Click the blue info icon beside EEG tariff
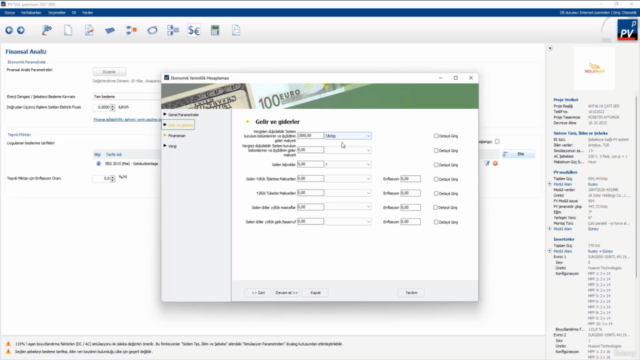 pos(98,163)
